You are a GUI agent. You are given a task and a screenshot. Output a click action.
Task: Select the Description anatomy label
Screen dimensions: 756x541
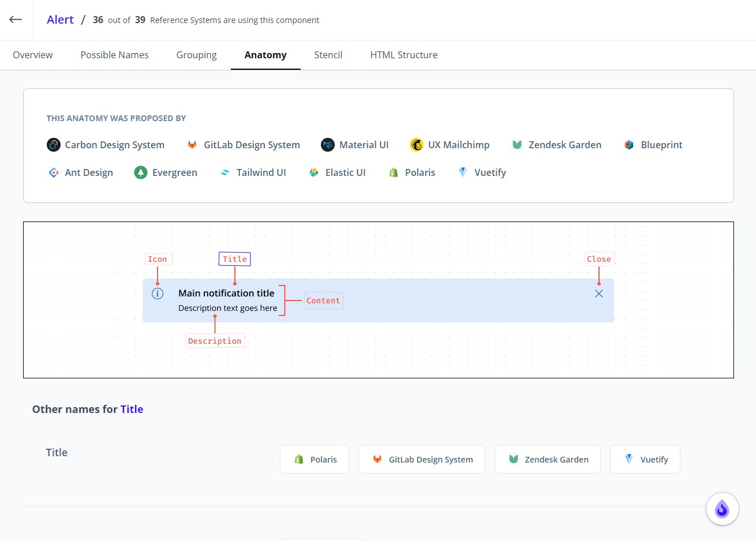coord(215,341)
